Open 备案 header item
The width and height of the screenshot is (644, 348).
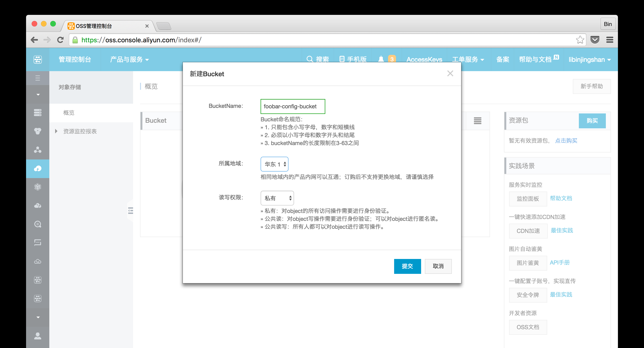coord(503,60)
